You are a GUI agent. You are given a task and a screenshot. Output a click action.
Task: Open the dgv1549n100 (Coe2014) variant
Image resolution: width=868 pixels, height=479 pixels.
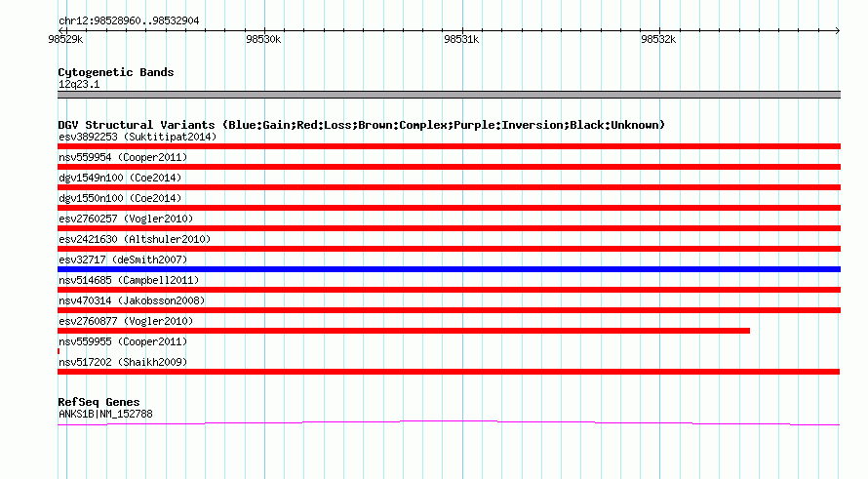tap(120, 178)
